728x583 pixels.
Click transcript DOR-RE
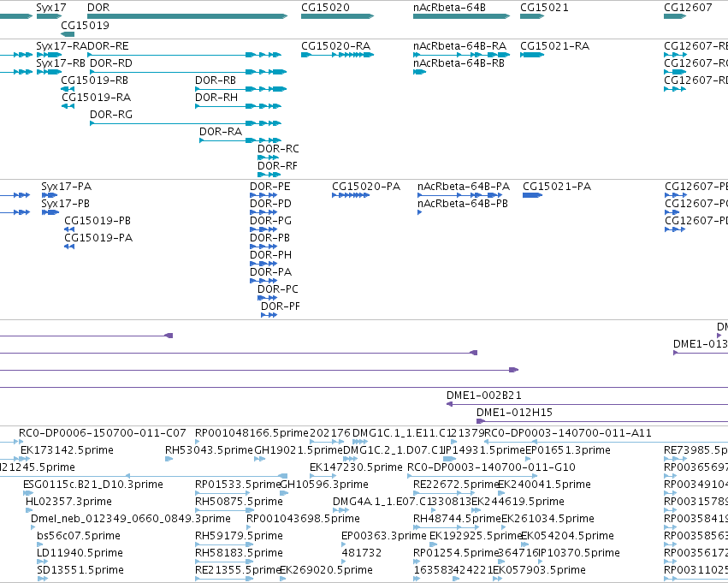tap(184, 55)
